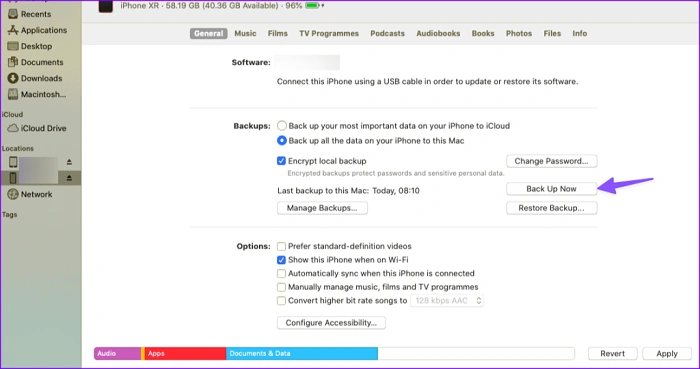Click the blurred Software version field
The image size is (700, 369).
tap(307, 62)
